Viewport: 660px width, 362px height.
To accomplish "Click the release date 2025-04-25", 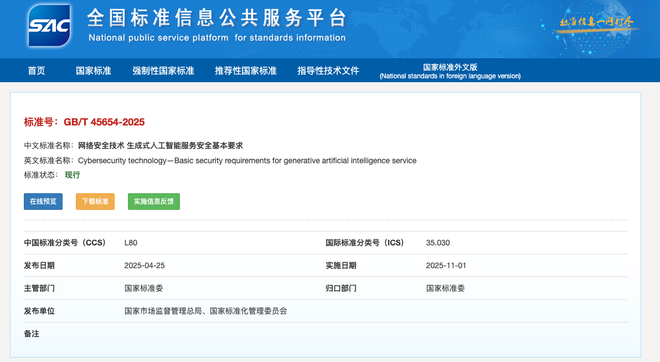I will (x=144, y=266).
